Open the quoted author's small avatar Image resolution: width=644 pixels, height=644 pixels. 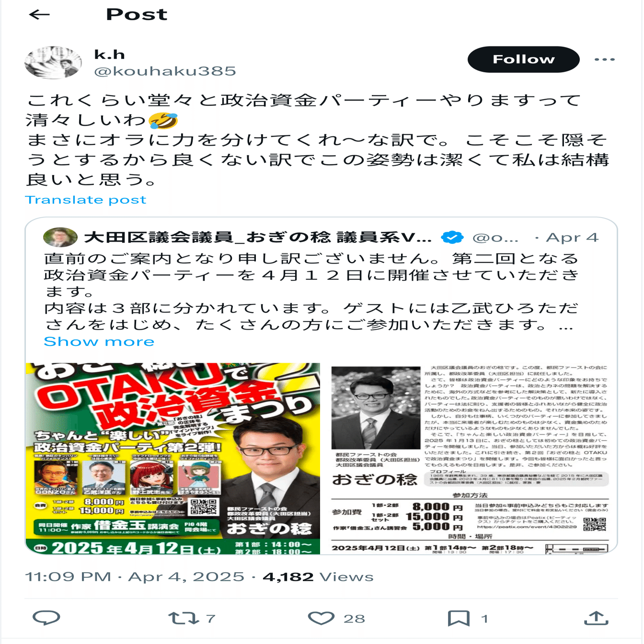(x=60, y=237)
